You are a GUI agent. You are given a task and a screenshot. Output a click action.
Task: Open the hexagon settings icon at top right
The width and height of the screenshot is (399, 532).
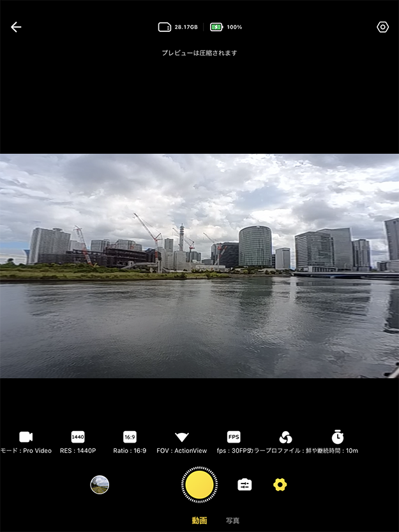[382, 27]
